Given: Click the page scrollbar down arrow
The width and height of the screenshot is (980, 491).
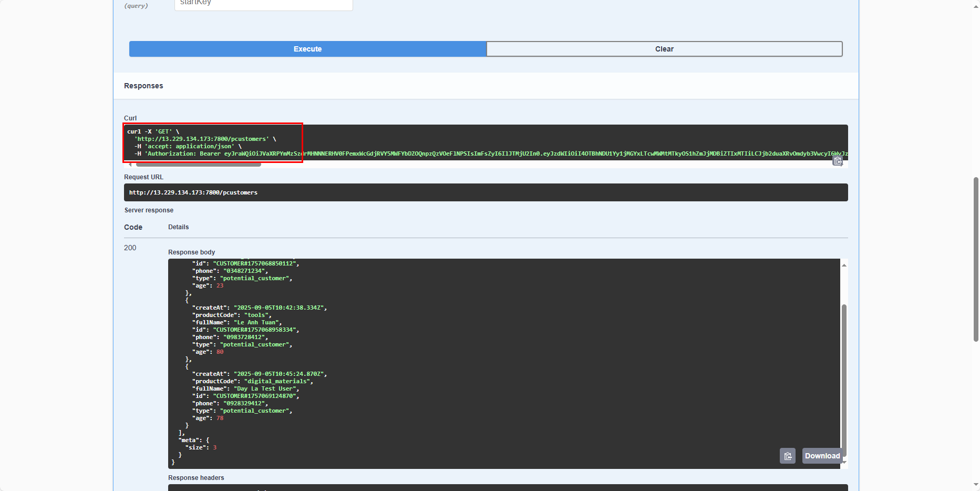Looking at the screenshot, I should (x=976, y=484).
